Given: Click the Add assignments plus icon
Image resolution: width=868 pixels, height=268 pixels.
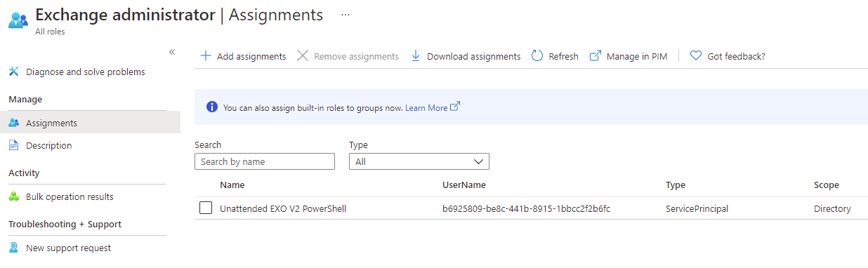Looking at the screenshot, I should (206, 56).
